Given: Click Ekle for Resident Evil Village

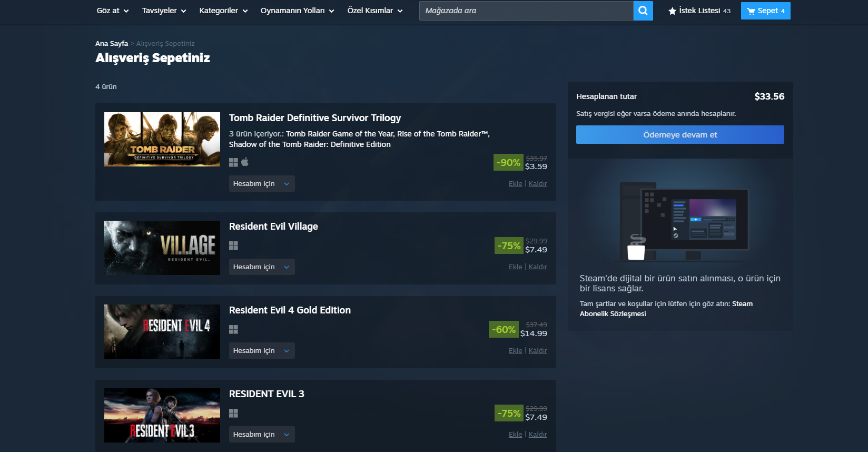Looking at the screenshot, I should click(516, 267).
